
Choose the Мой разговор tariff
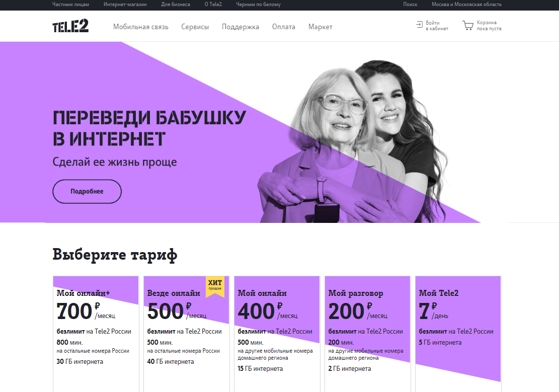pos(368,334)
